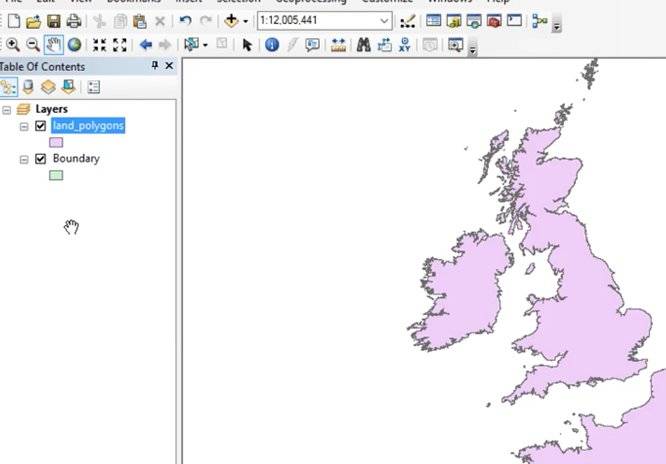Open the Find Route tool

[384, 45]
